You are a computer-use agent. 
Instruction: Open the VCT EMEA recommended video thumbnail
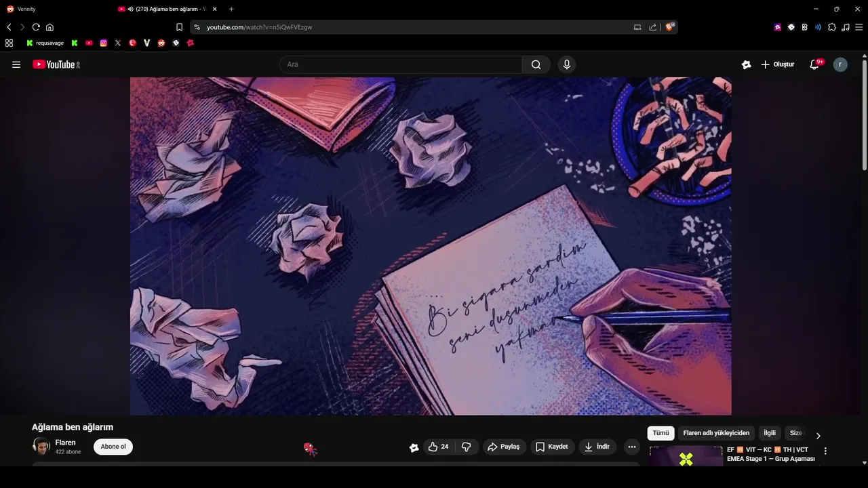(686, 456)
